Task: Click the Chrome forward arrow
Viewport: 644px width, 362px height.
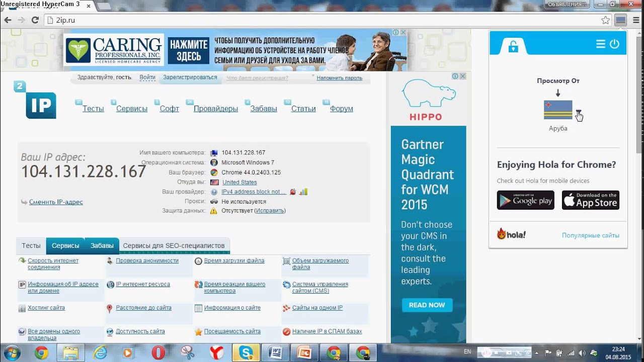Action: pos(21,20)
